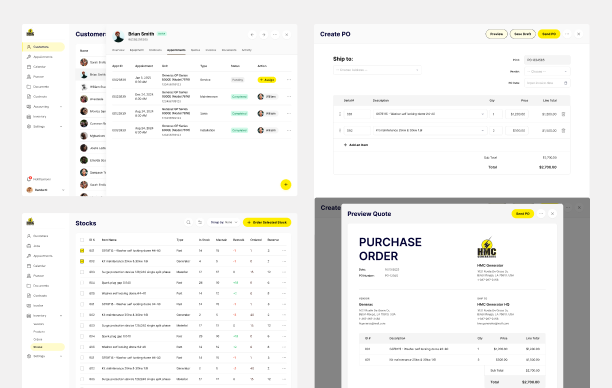612x388 pixels.
Task: Click the Order Selected Stock button
Action: coord(267,222)
